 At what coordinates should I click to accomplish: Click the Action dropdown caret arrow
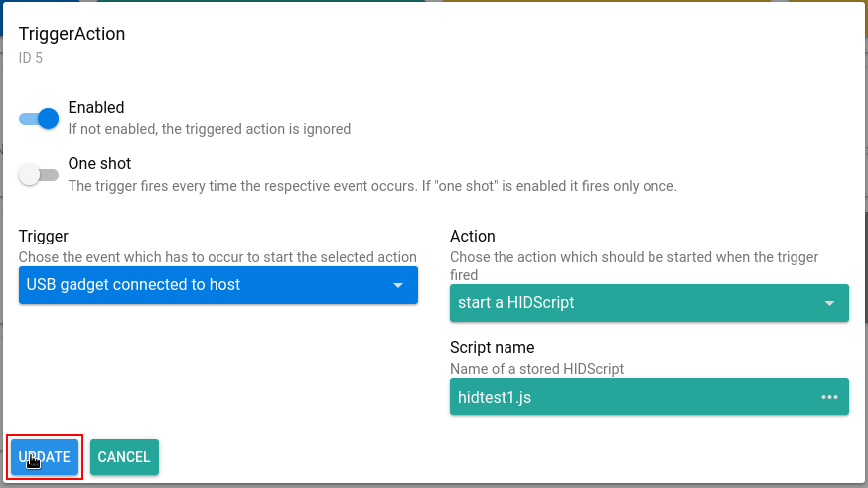[829, 303]
